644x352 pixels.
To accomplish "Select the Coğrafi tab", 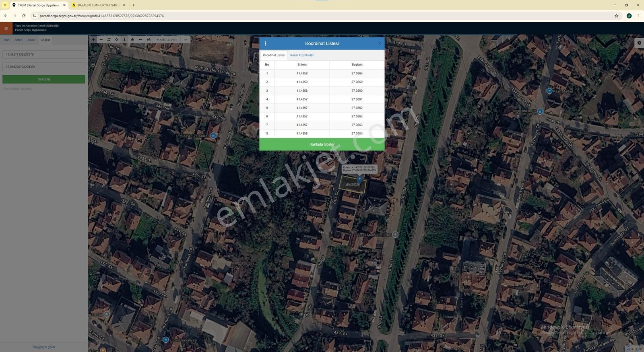I will [45, 40].
